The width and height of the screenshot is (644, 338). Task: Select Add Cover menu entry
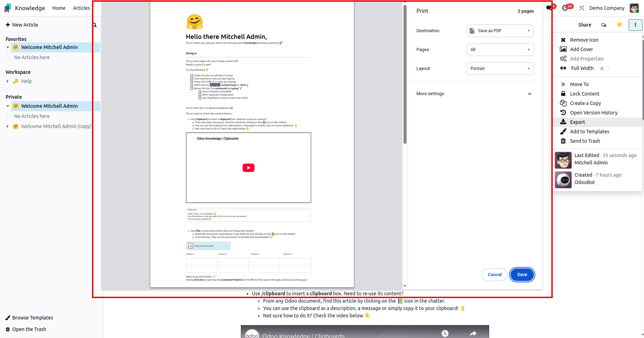pyautogui.click(x=598, y=49)
